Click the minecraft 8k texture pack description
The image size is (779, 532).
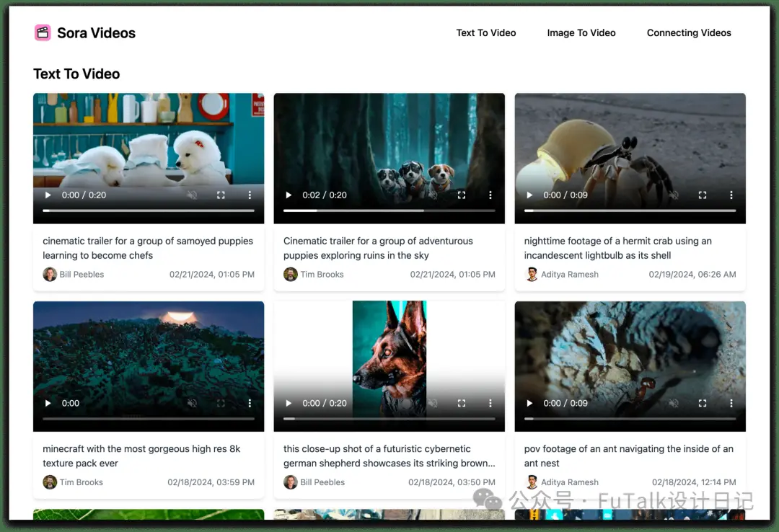tap(141, 456)
